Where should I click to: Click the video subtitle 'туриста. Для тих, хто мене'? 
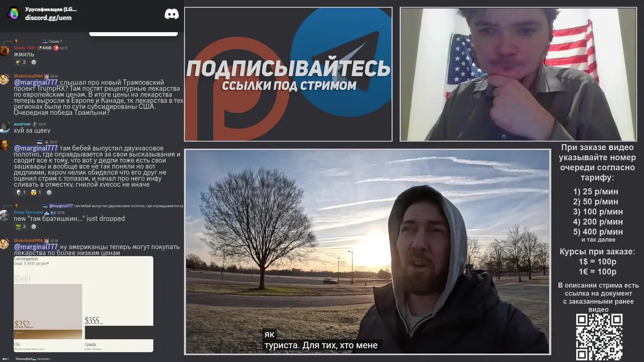click(320, 345)
